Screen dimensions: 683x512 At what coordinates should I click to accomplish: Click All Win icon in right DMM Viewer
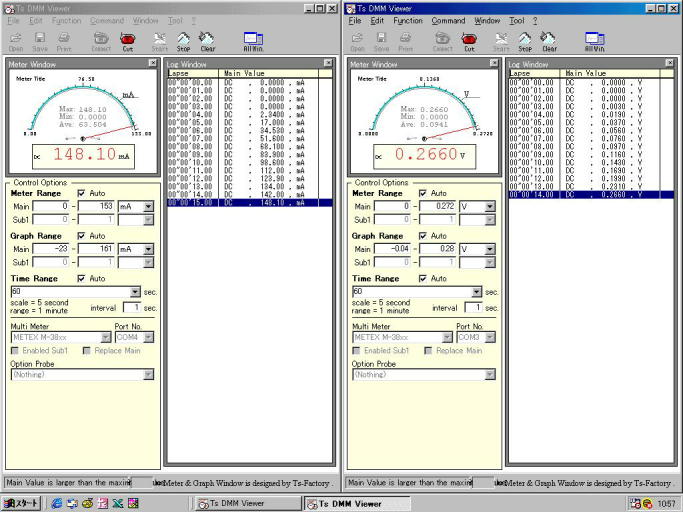(x=595, y=42)
